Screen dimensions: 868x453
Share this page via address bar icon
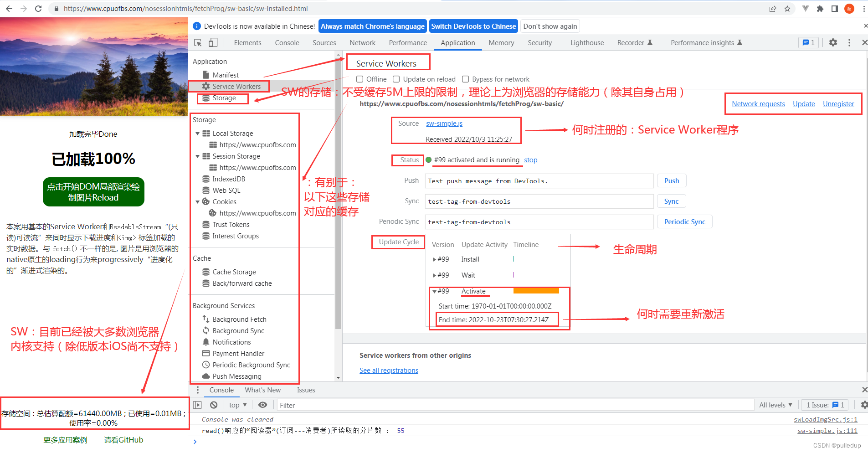(x=773, y=9)
